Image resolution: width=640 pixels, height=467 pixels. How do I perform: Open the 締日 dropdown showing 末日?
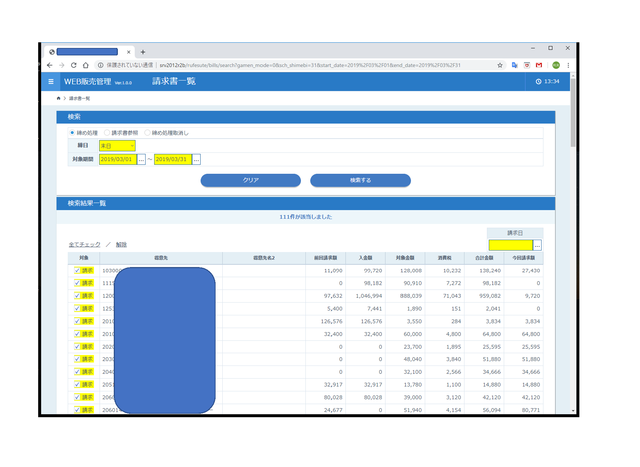(117, 146)
